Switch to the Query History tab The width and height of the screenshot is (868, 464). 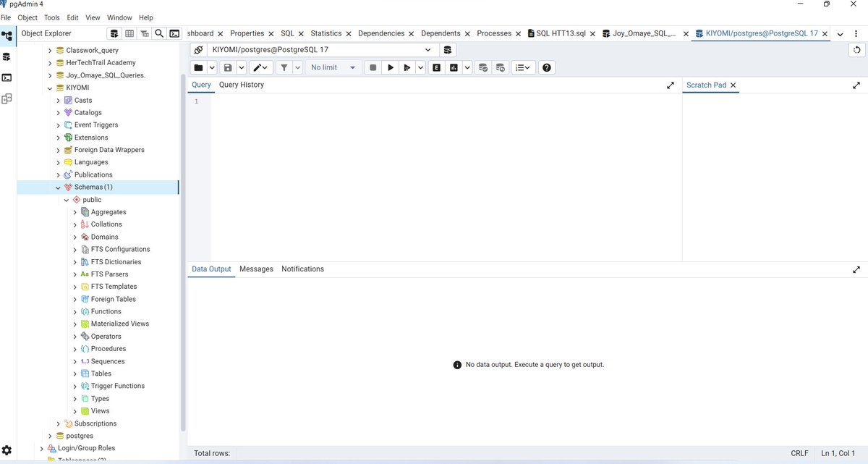242,85
